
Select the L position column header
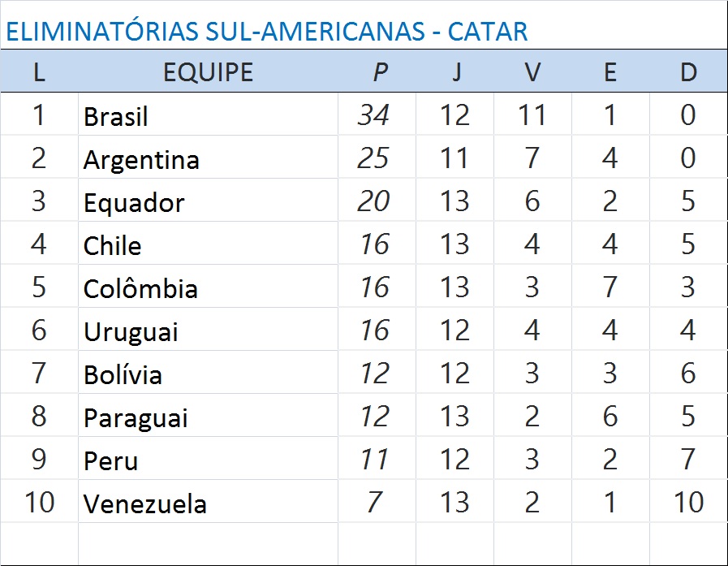(x=39, y=72)
